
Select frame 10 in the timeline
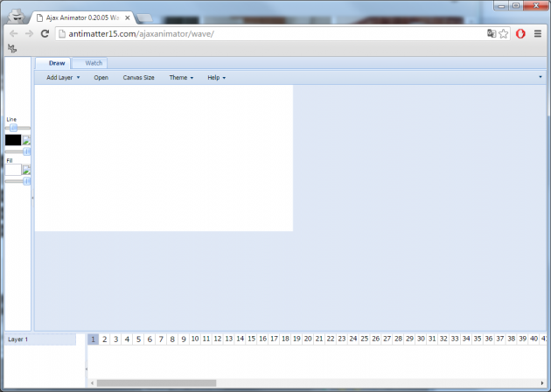pos(195,339)
